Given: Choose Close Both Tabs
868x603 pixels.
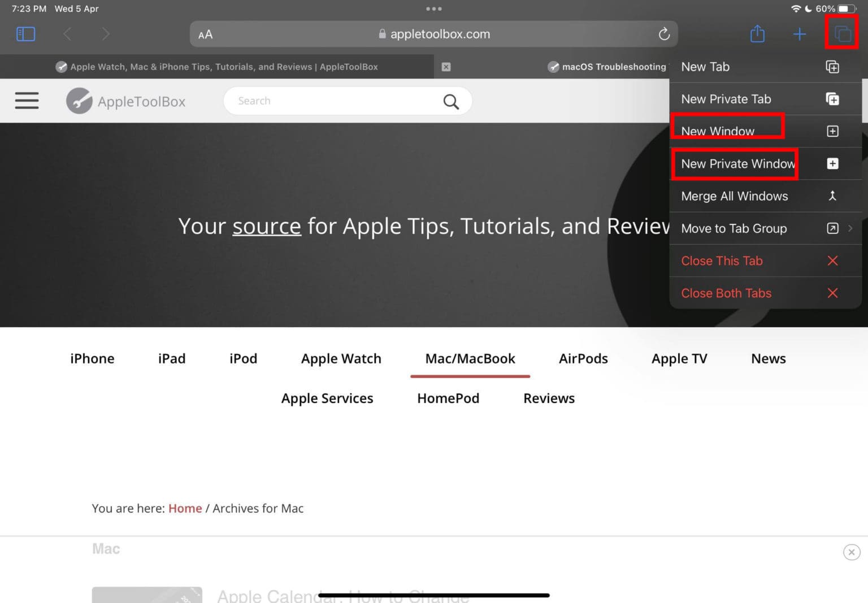Looking at the screenshot, I should pyautogui.click(x=726, y=293).
